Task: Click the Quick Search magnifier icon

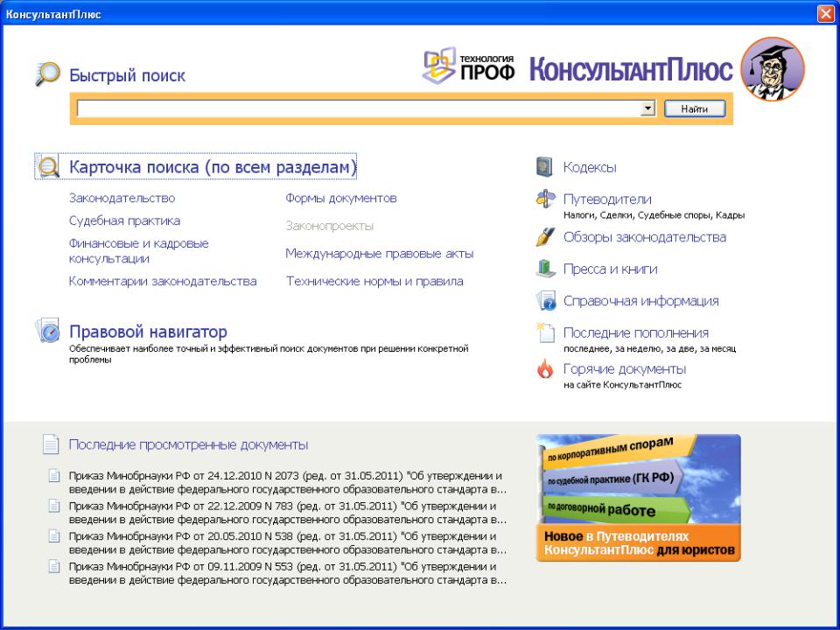Action: 47,73
